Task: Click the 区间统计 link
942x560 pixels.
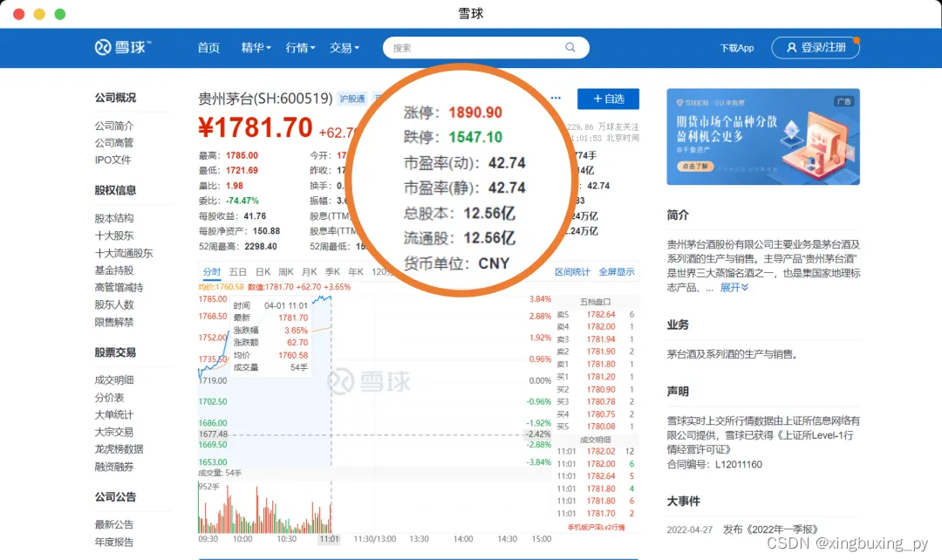Action: [x=572, y=271]
